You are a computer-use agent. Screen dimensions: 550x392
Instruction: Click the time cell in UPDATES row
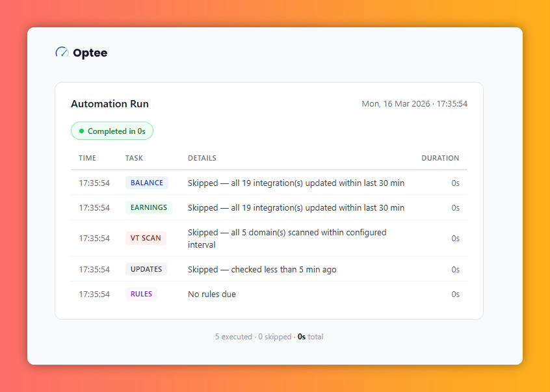(94, 270)
